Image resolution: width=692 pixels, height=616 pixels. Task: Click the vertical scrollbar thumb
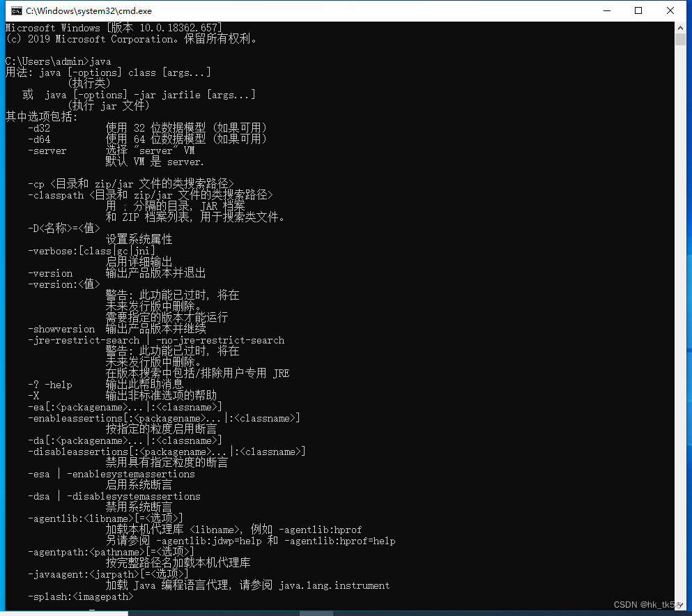tap(680, 39)
